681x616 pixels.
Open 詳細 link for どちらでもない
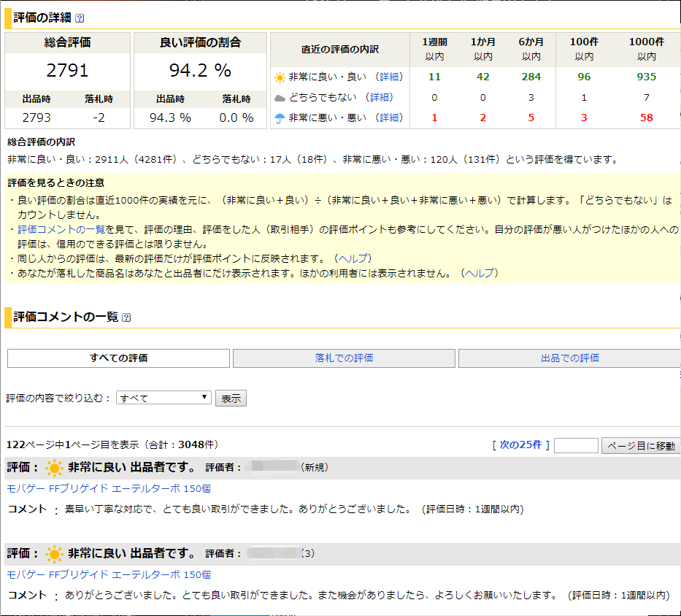379,97
